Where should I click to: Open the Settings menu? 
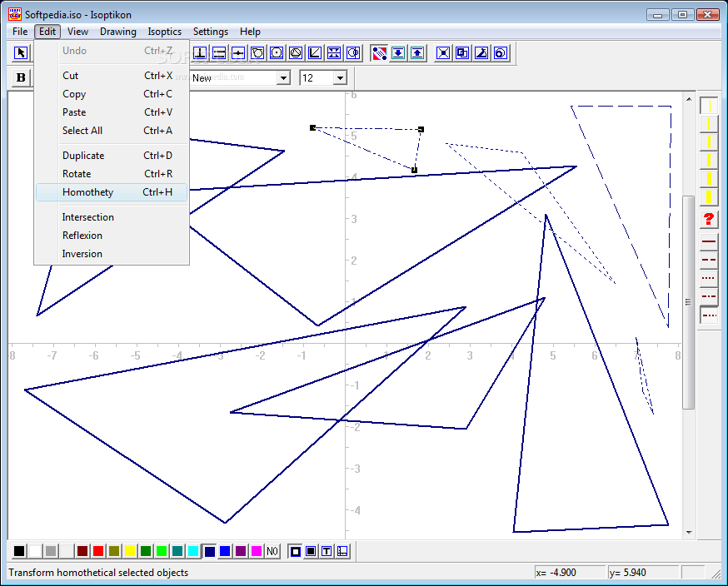[211, 32]
